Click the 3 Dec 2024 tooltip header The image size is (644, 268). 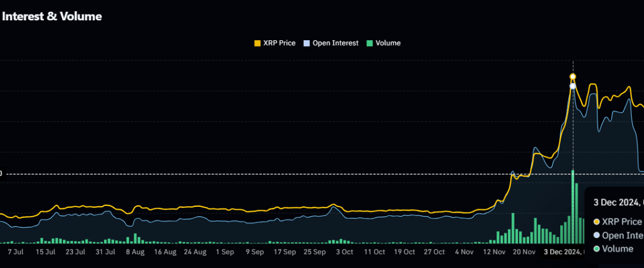click(617, 202)
